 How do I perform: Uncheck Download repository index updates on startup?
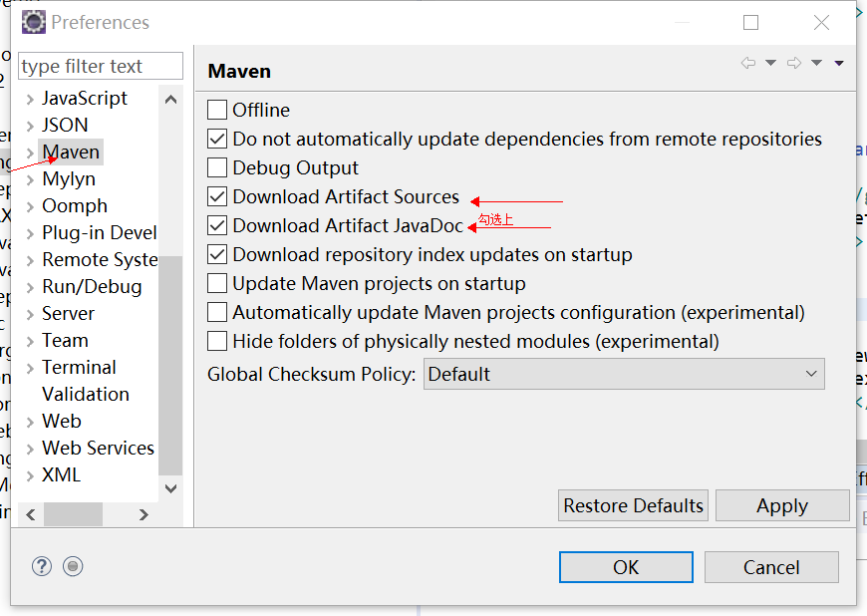click(217, 254)
